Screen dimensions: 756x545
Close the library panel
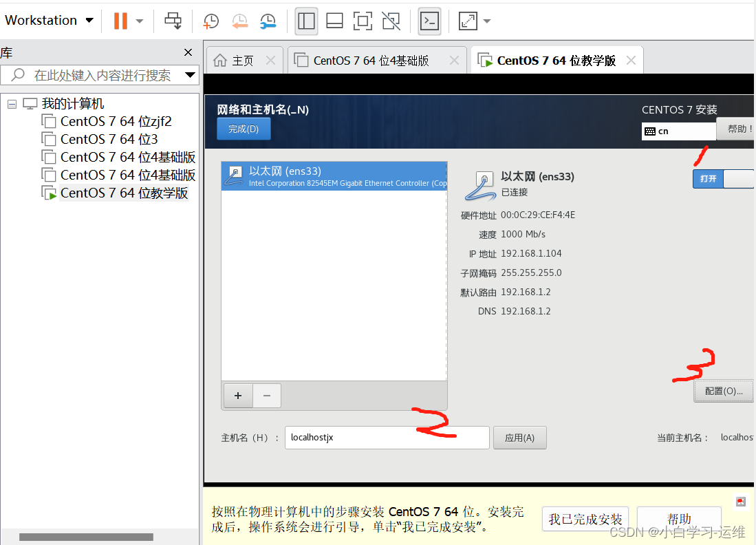pos(188,52)
